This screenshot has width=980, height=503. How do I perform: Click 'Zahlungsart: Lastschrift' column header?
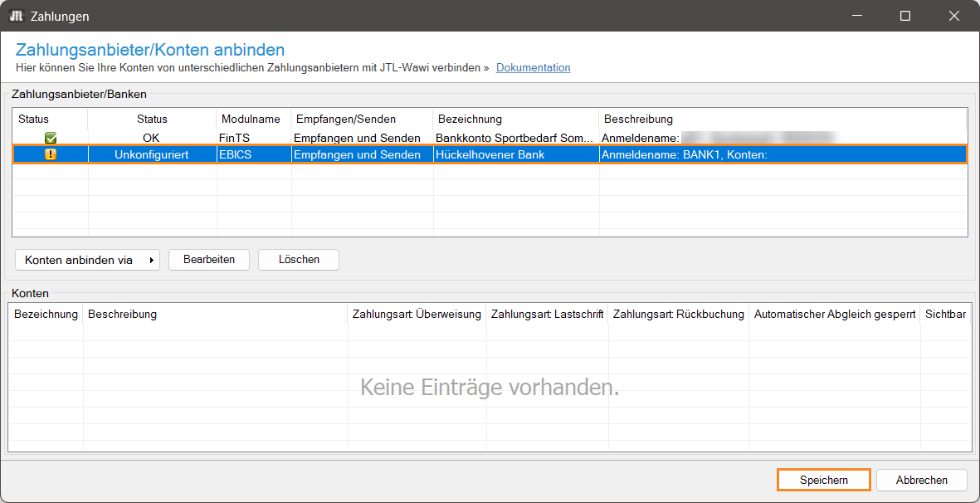[547, 314]
